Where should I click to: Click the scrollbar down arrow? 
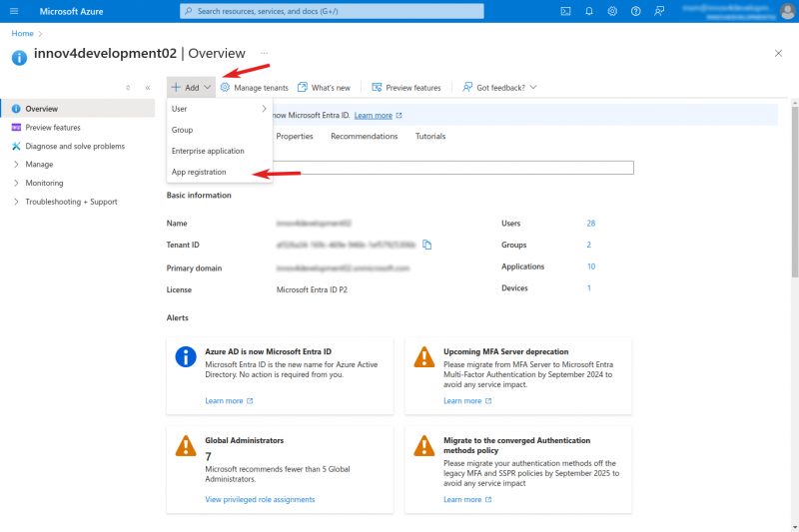794,527
